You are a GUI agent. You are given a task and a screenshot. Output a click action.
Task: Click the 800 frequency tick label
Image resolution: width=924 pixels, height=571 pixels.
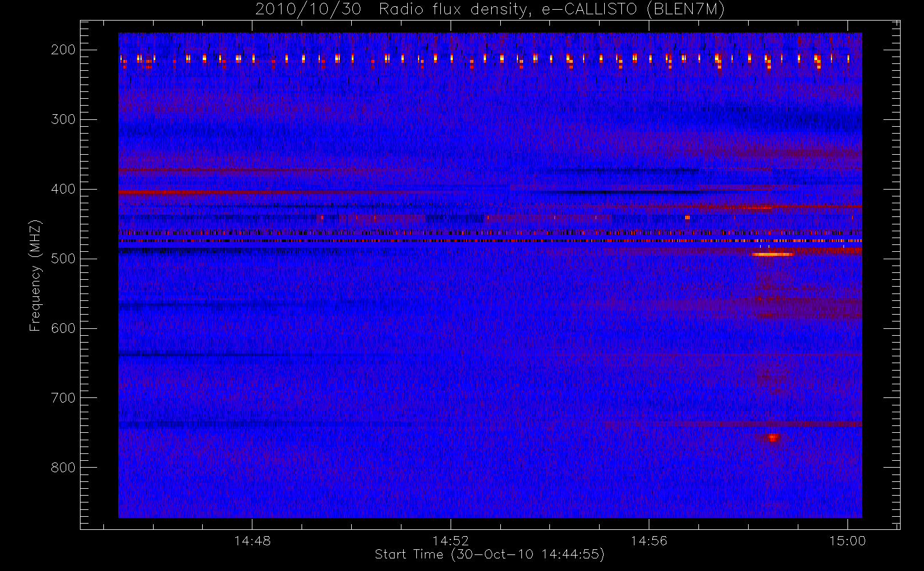click(x=63, y=468)
